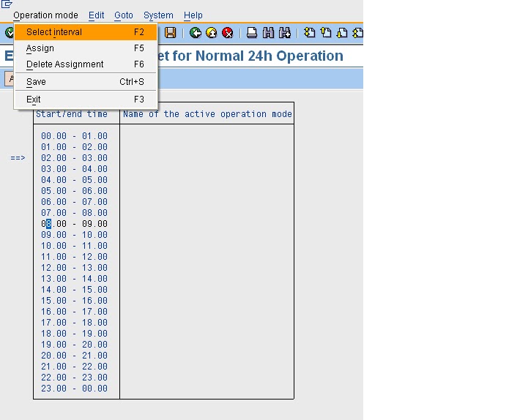Screen dimensions: 509x420
Task: Click the Name of the active operation mode header
Action: 207,114
